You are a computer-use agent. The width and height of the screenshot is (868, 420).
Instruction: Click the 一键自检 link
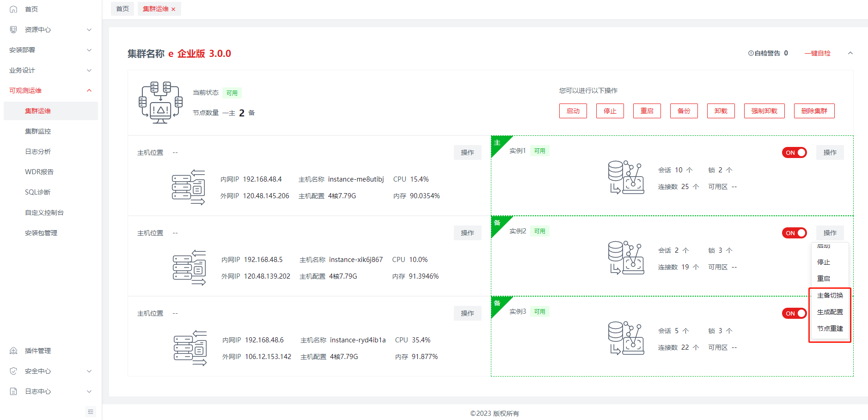point(817,53)
